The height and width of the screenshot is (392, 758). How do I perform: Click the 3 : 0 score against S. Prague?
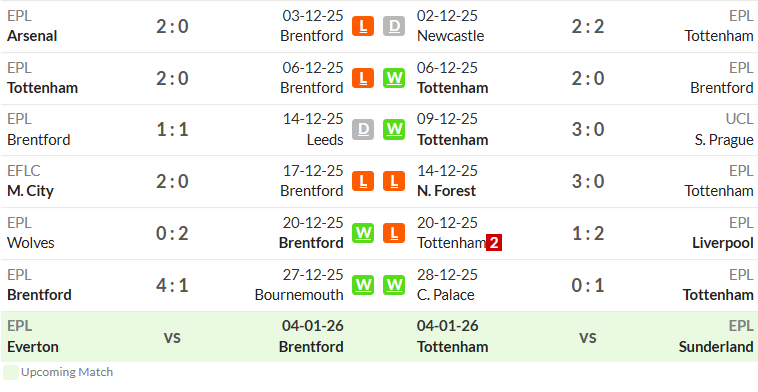(588, 130)
